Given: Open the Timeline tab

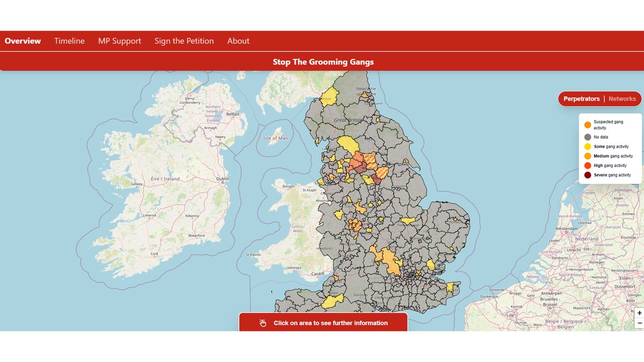Looking at the screenshot, I should click(x=69, y=41).
